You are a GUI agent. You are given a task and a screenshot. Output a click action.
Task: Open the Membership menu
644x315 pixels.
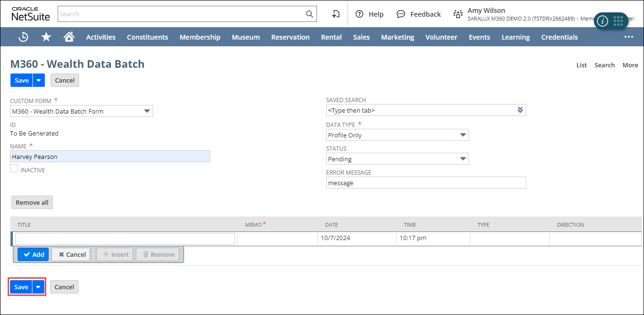(200, 37)
